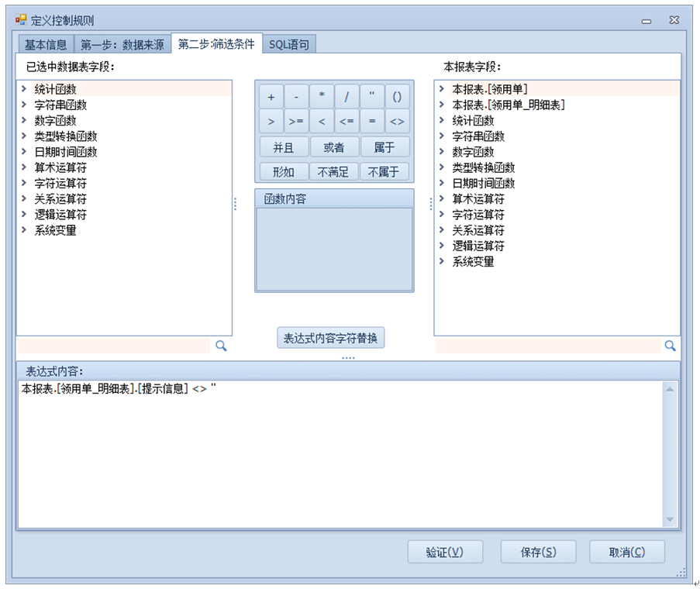Expand 本报表.[领用单_明细表] node
This screenshot has height=589, width=700.
(442, 105)
